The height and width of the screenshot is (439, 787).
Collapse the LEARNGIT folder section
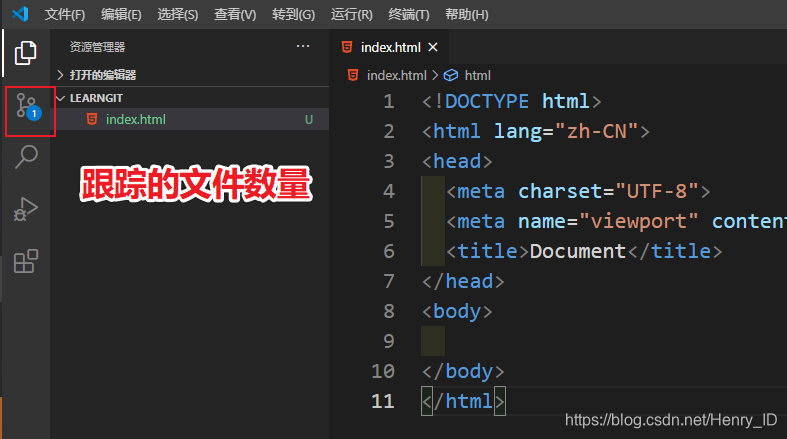point(192,98)
